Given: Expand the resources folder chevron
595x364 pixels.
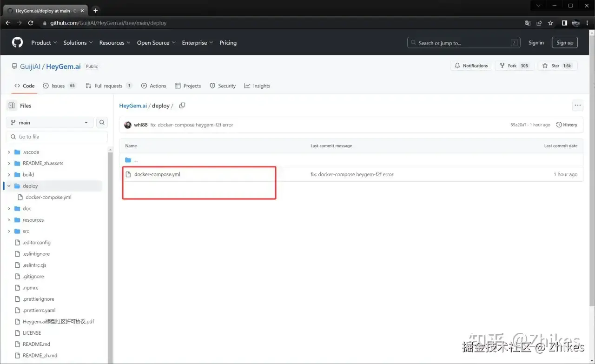Looking at the screenshot, I should point(9,220).
